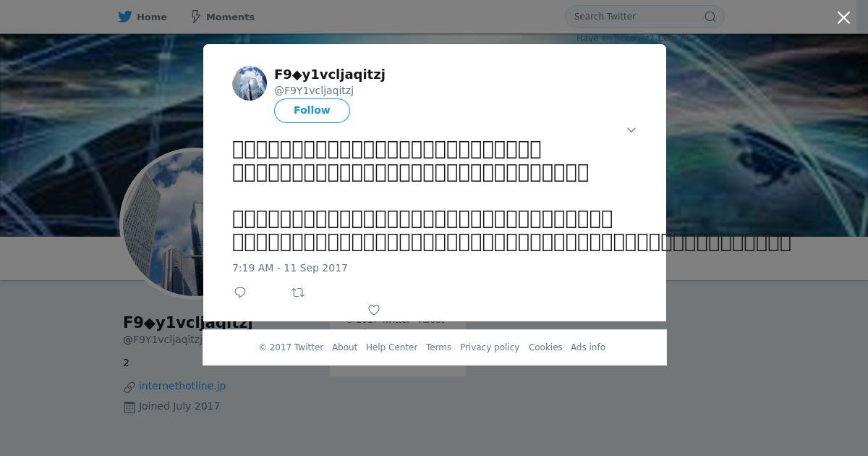Viewport: 868px width, 456px height.
Task: Click the search magnifier icon
Action: pyautogui.click(x=710, y=17)
